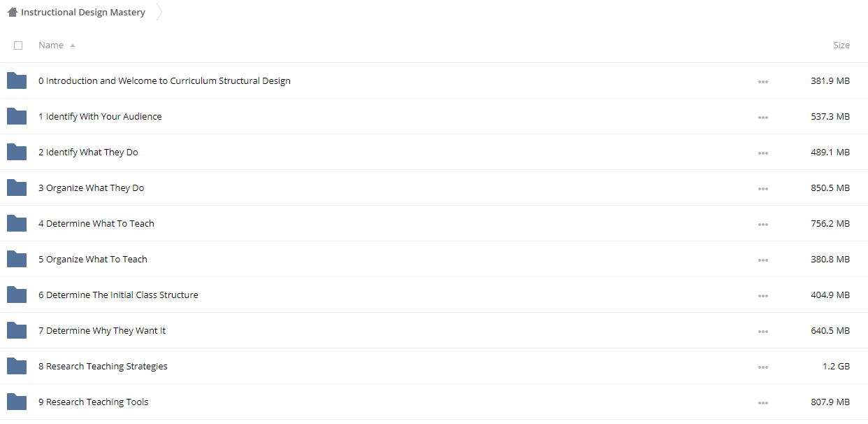Click the 850.5 MB size row cell
The width and height of the screenshot is (868, 424).
pyautogui.click(x=830, y=188)
